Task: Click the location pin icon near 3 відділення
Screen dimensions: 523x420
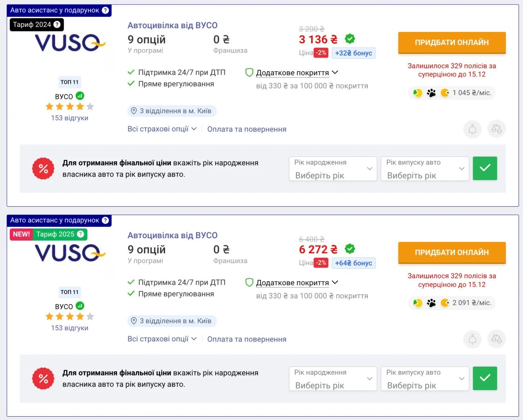Action: tap(134, 110)
